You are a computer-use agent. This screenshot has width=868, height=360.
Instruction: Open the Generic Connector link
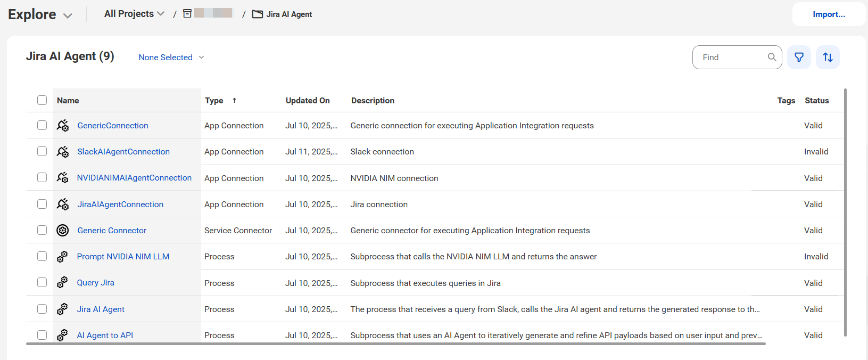[112, 230]
